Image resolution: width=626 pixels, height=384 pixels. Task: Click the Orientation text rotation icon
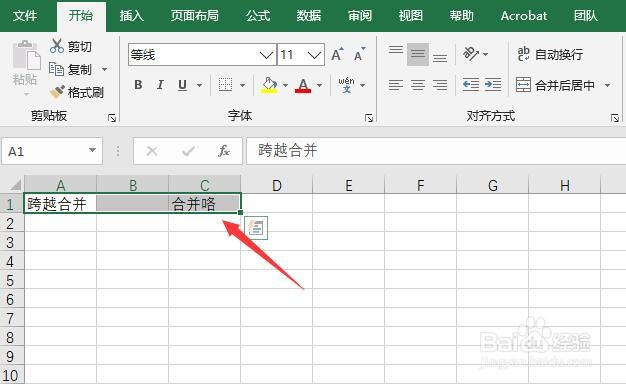[x=471, y=53]
